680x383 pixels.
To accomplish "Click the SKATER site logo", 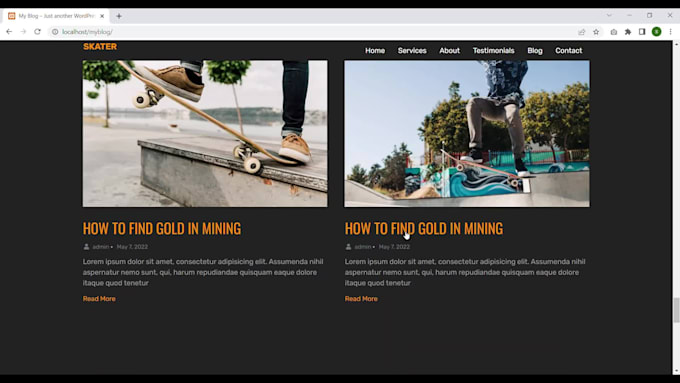I will point(100,46).
